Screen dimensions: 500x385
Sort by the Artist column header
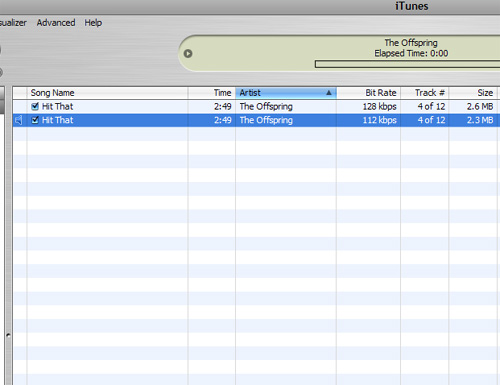pyautogui.click(x=286, y=93)
